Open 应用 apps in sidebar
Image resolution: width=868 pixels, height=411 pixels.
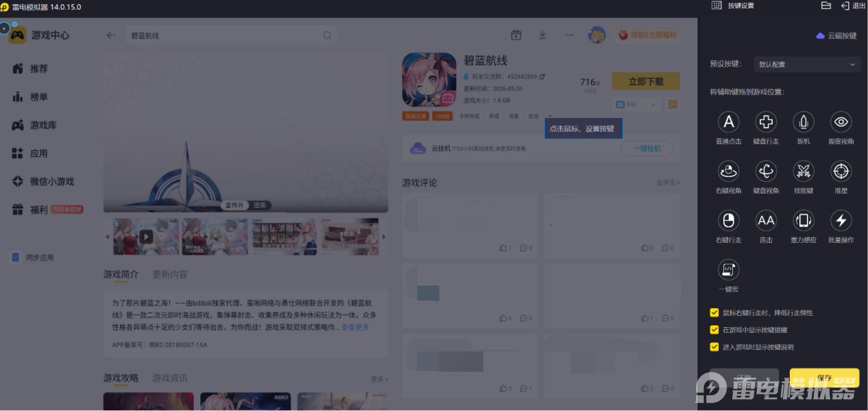tap(30, 154)
